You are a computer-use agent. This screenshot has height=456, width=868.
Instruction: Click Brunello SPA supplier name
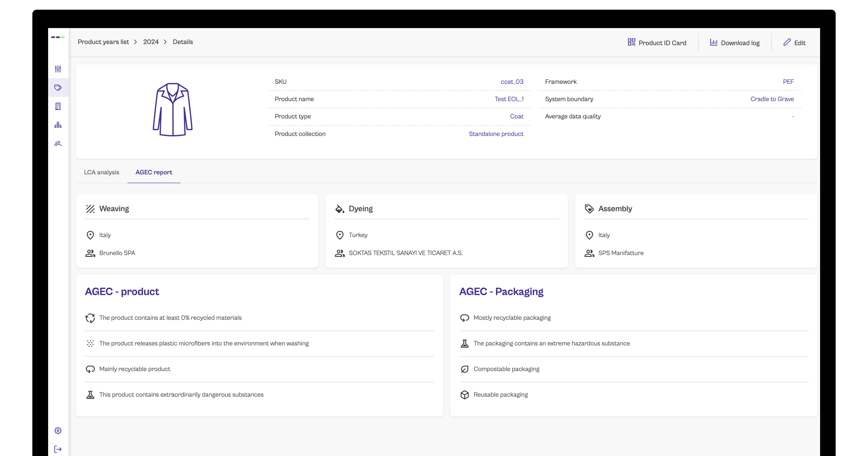117,253
